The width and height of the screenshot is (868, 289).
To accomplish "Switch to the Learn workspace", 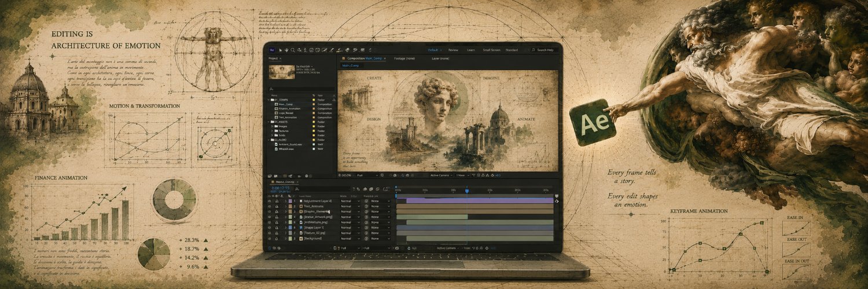I will [471, 50].
